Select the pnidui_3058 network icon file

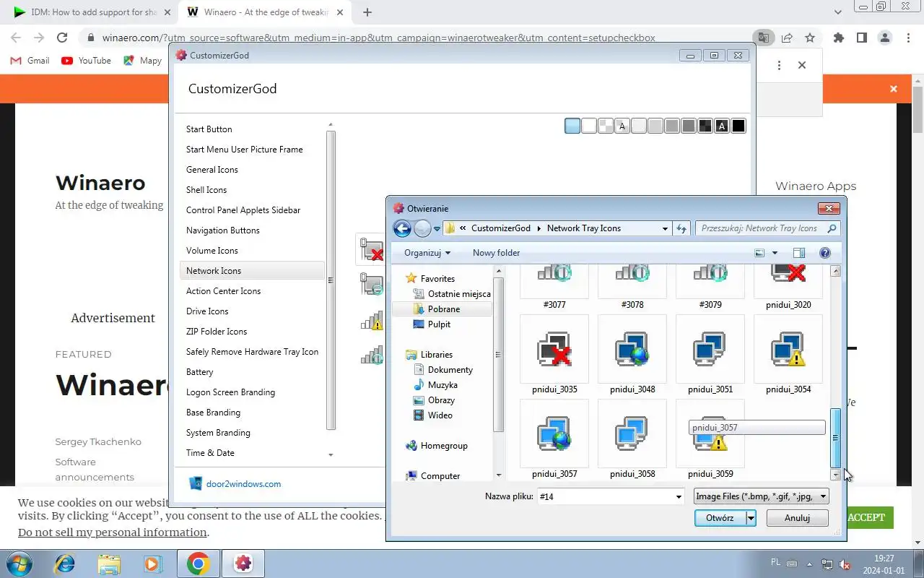(632, 440)
